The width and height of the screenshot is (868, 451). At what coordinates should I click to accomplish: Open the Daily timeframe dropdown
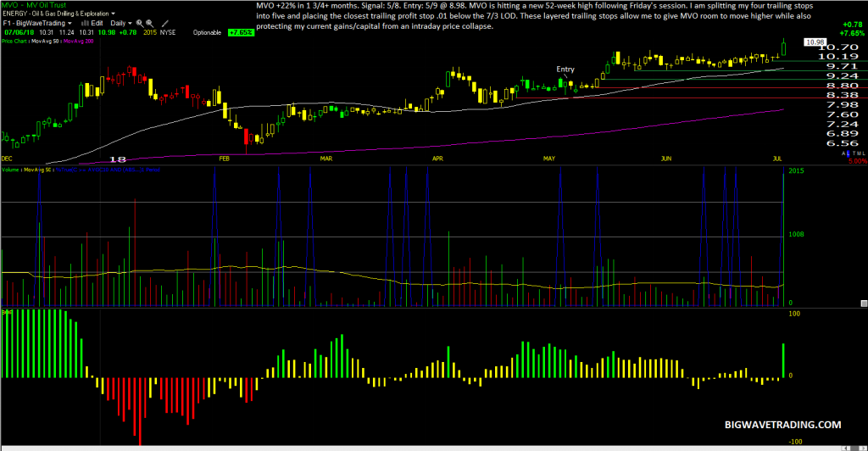point(121,23)
